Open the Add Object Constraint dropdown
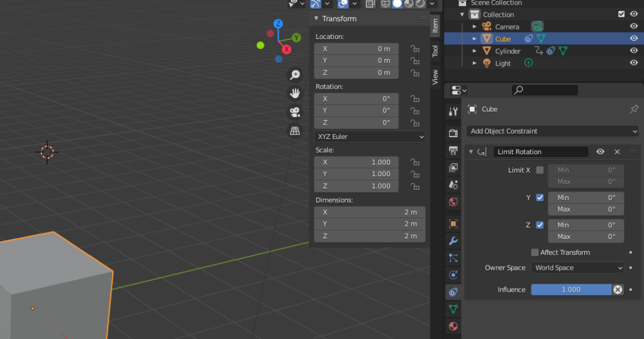This screenshot has height=339, width=644. tap(552, 131)
